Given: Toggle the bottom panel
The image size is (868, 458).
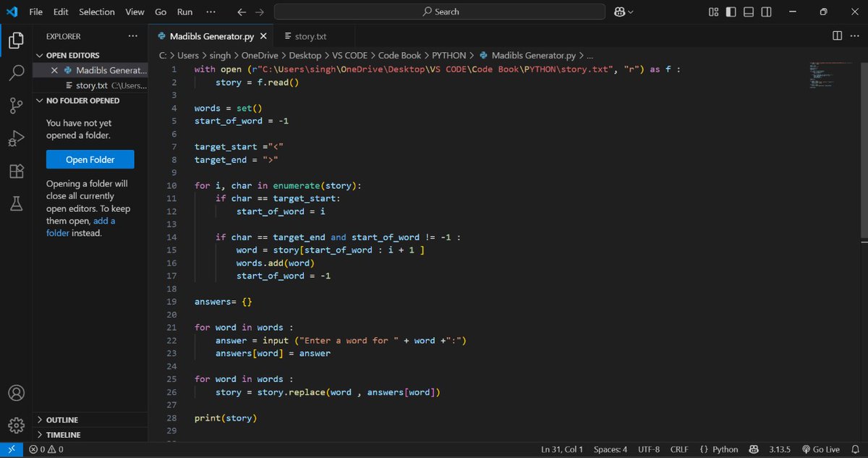Looking at the screenshot, I should [x=749, y=12].
